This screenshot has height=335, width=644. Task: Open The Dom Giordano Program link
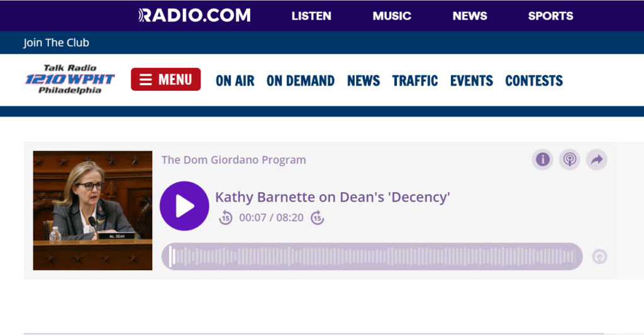point(234,160)
